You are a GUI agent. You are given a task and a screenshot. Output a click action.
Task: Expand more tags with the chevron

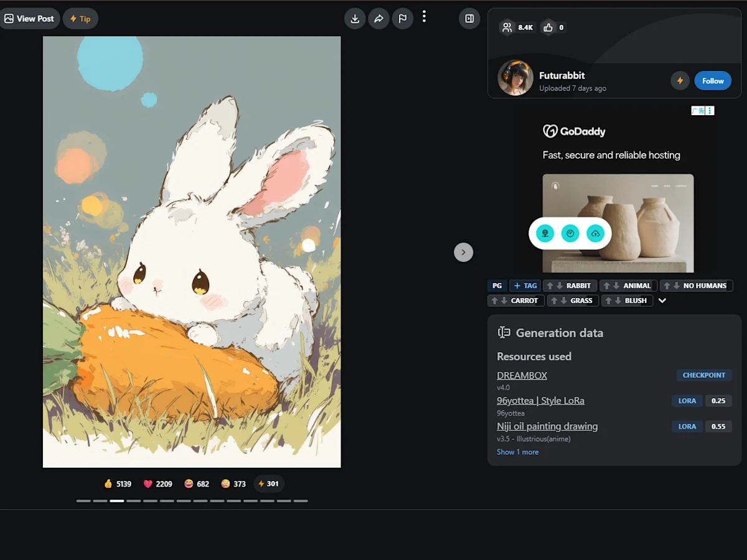662,301
